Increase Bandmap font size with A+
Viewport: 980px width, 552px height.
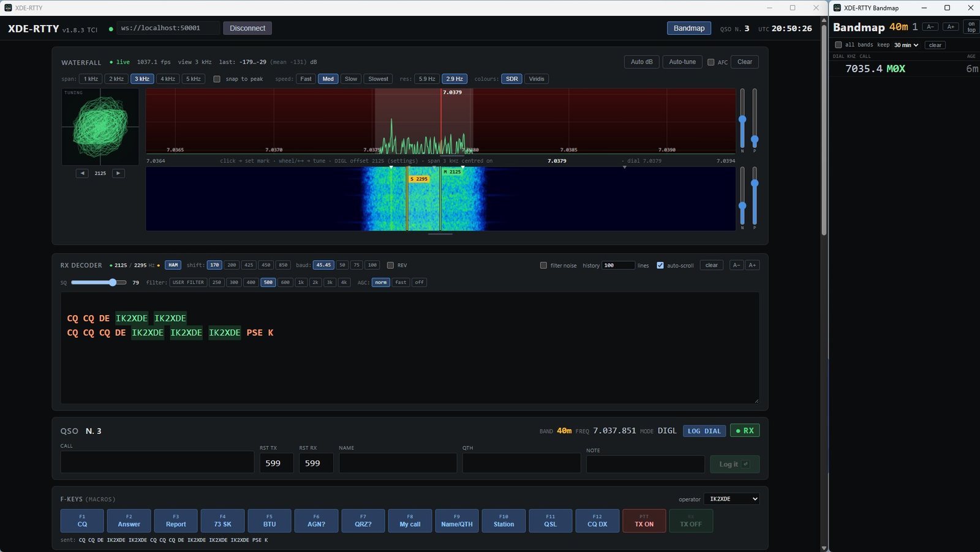pyautogui.click(x=951, y=27)
